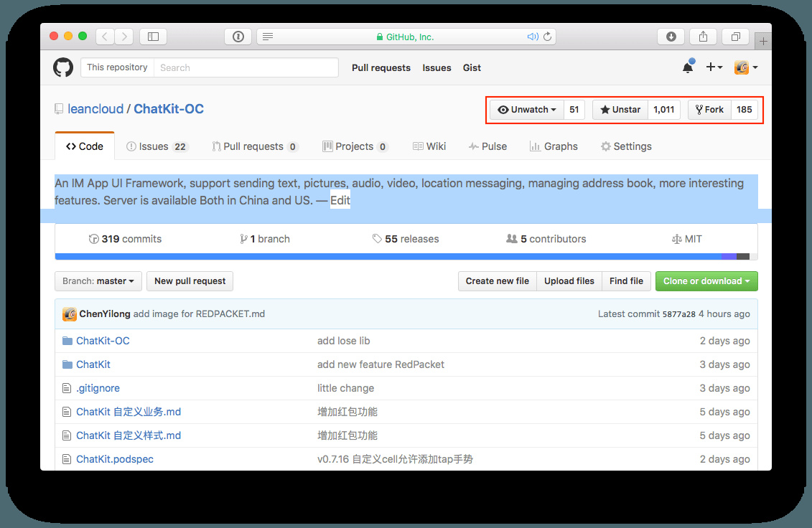Open Pull requests in the top navigation
This screenshot has height=528, width=812.
(381, 68)
